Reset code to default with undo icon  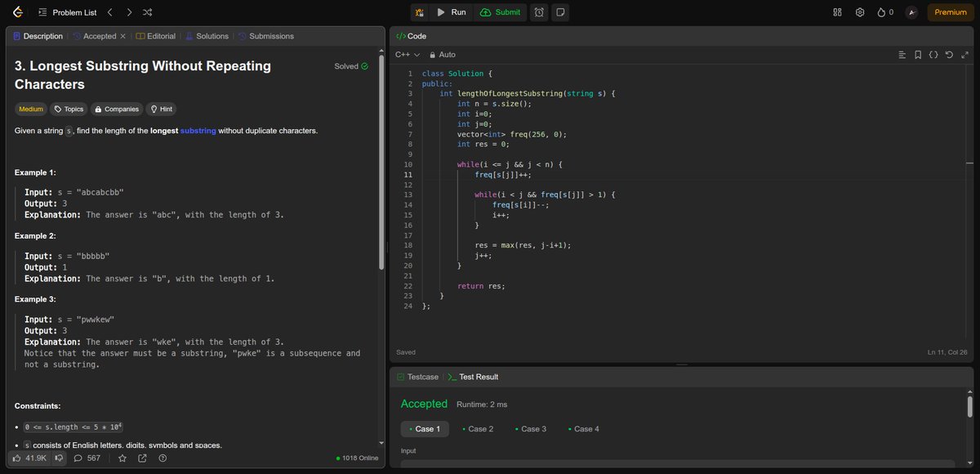click(x=949, y=55)
